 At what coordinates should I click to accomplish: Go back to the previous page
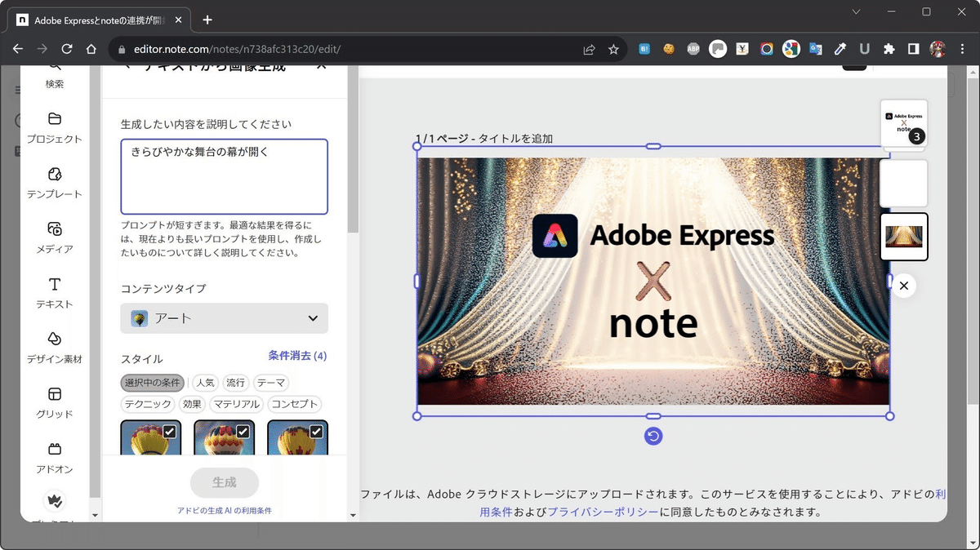(18, 49)
